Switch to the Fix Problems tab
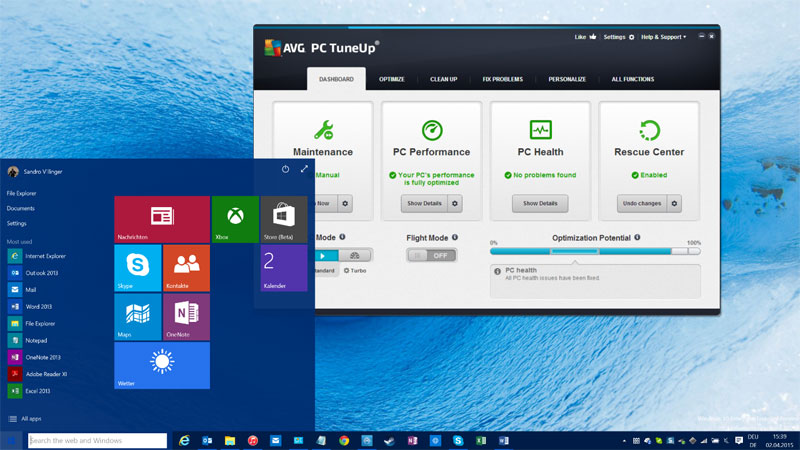The image size is (800, 450). coord(503,79)
